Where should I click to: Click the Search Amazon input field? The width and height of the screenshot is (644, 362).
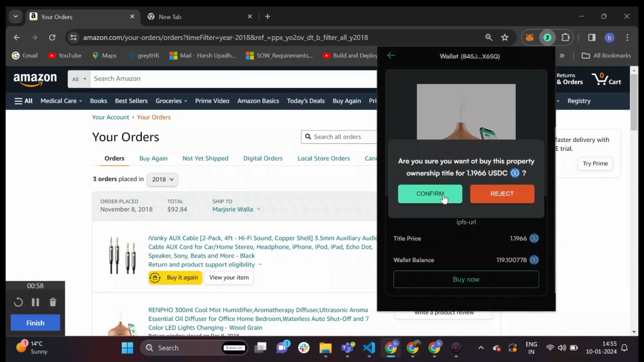(x=233, y=79)
